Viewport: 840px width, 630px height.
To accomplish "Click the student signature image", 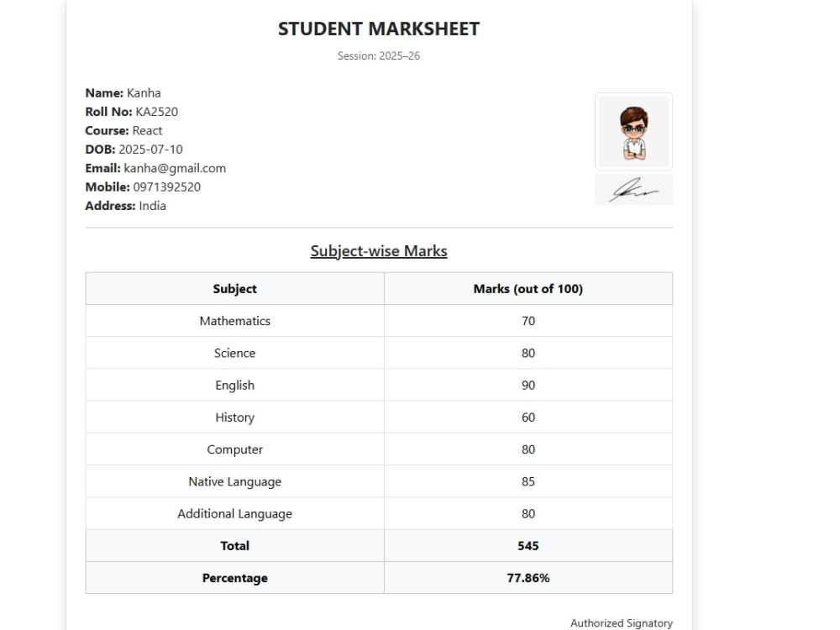I will coord(633,190).
